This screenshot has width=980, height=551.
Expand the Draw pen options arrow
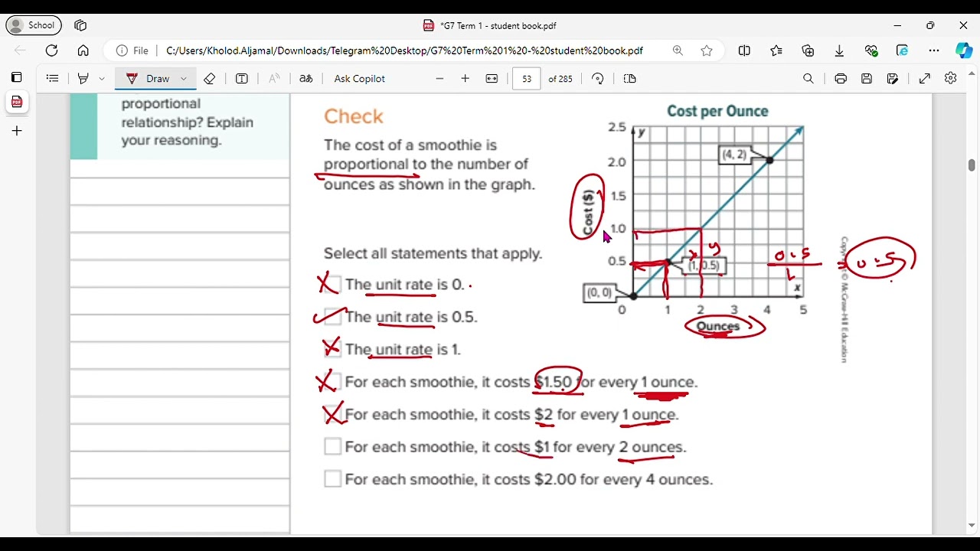(184, 78)
